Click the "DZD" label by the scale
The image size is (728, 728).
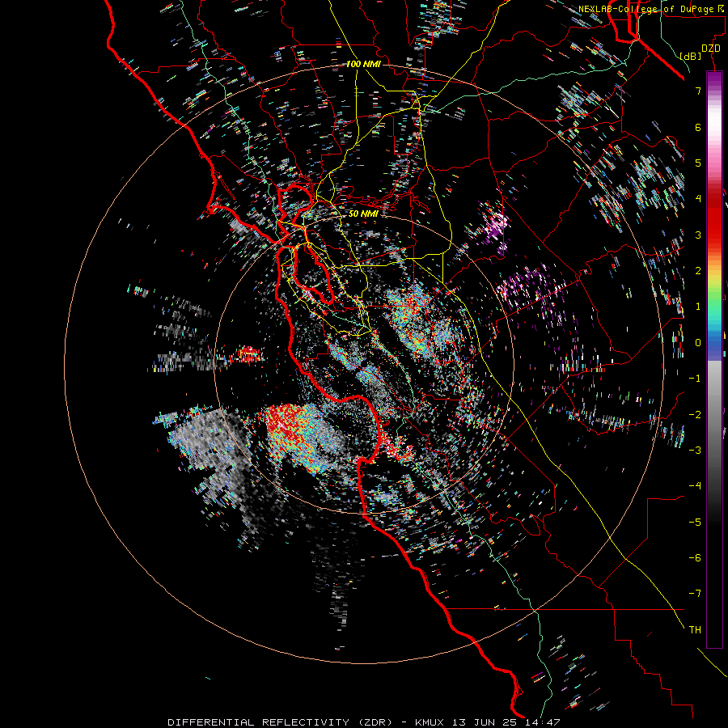(711, 49)
